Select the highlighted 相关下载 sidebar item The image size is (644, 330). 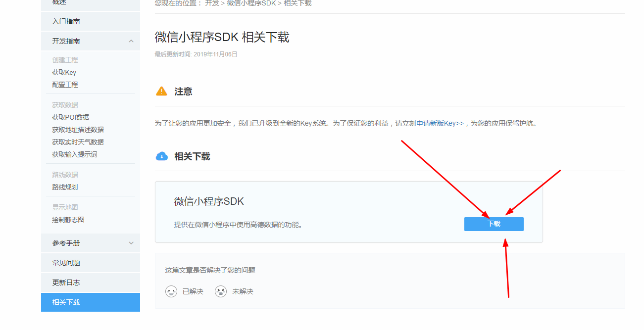pos(91,302)
